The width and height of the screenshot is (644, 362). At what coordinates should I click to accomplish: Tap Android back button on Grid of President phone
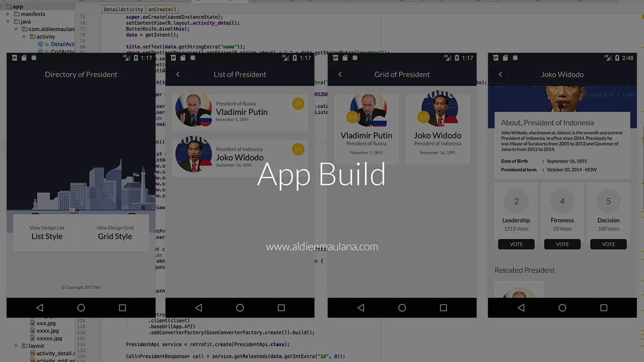click(x=361, y=308)
